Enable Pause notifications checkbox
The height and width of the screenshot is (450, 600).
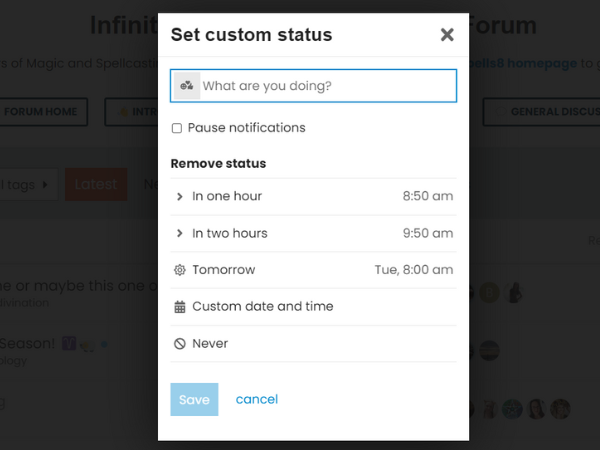click(x=177, y=128)
